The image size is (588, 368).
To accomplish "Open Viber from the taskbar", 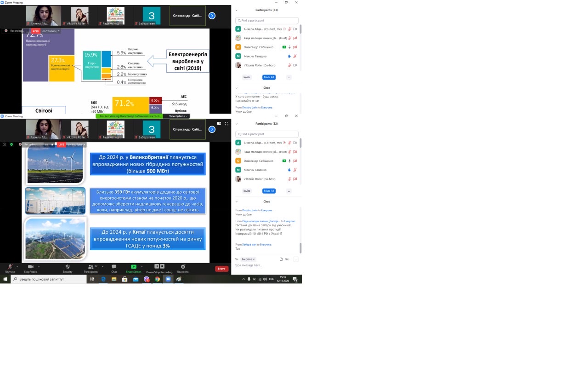I will tap(147, 279).
